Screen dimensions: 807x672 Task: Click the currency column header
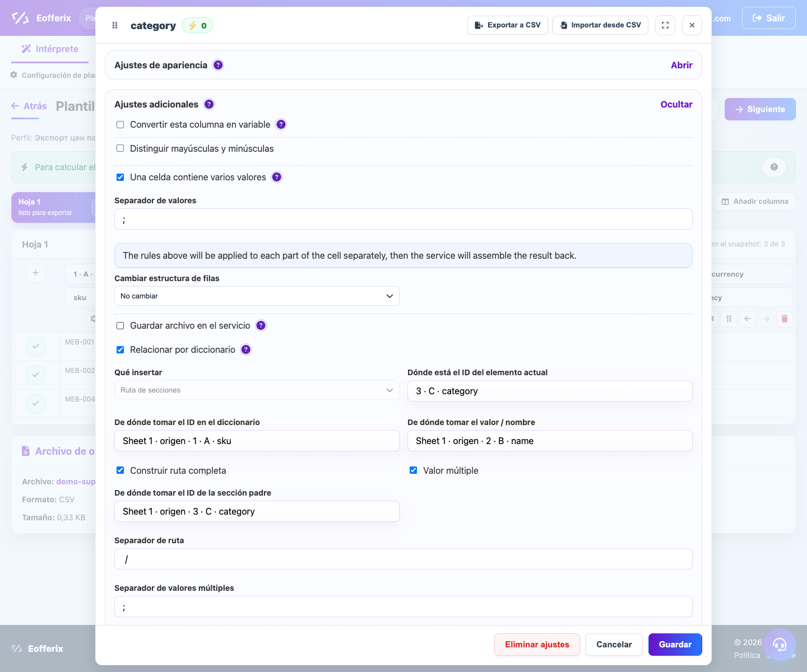751,274
